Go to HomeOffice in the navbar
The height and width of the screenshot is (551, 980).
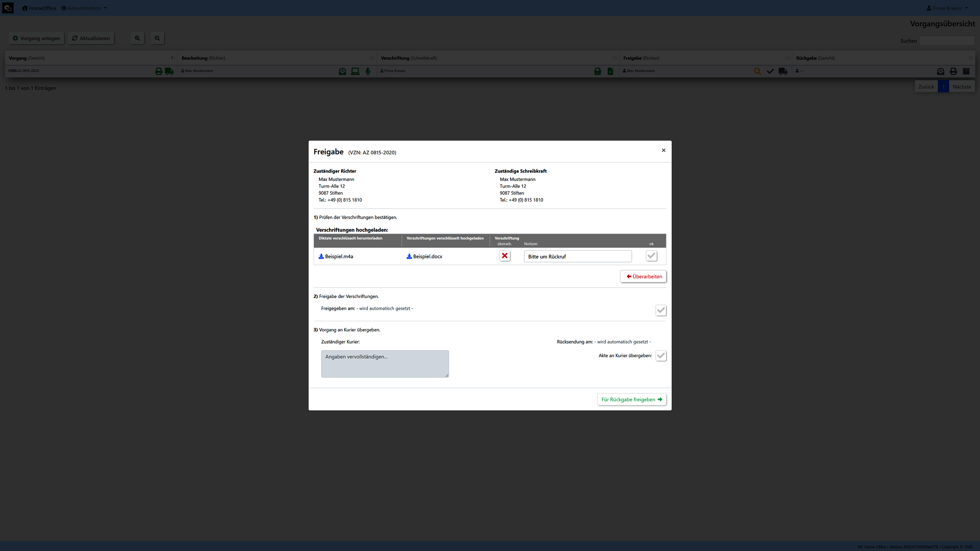click(39, 8)
